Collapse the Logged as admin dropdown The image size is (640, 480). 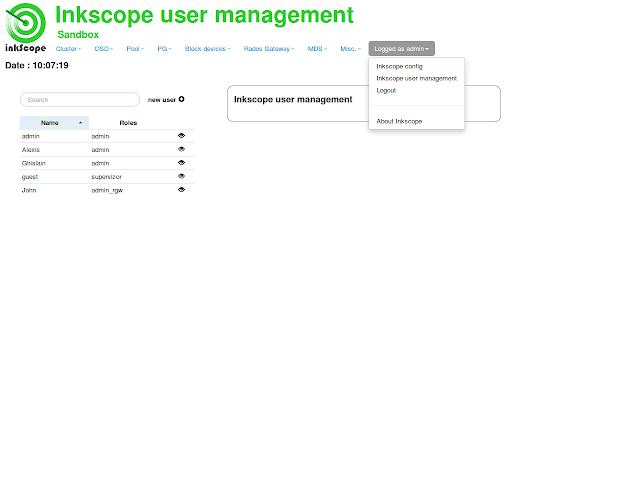coord(402,49)
